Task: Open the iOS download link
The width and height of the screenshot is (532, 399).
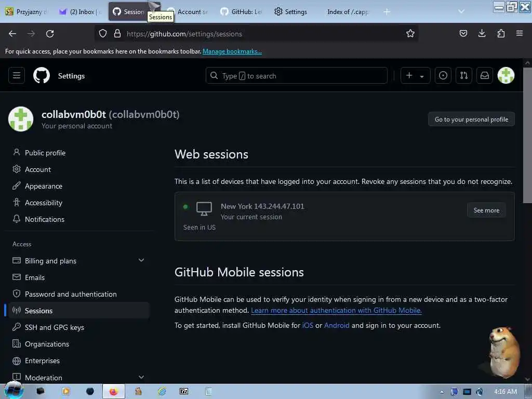Action: [x=308, y=325]
